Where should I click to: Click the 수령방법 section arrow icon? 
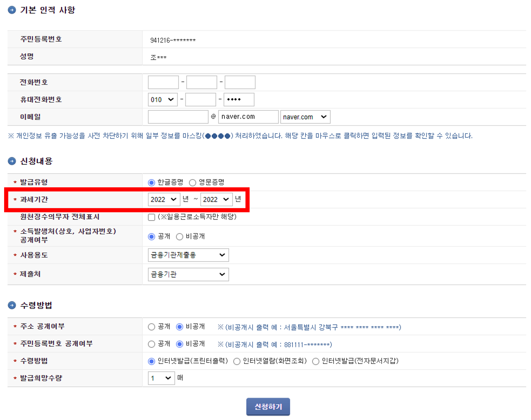point(12,305)
